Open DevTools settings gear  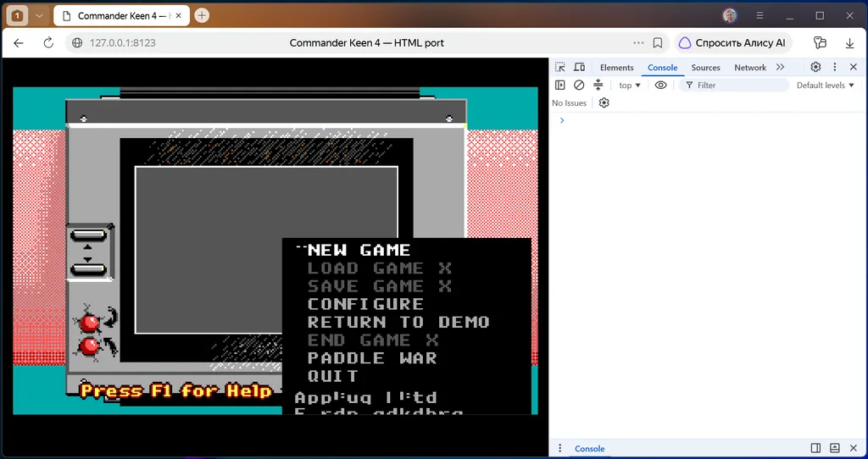coord(815,67)
